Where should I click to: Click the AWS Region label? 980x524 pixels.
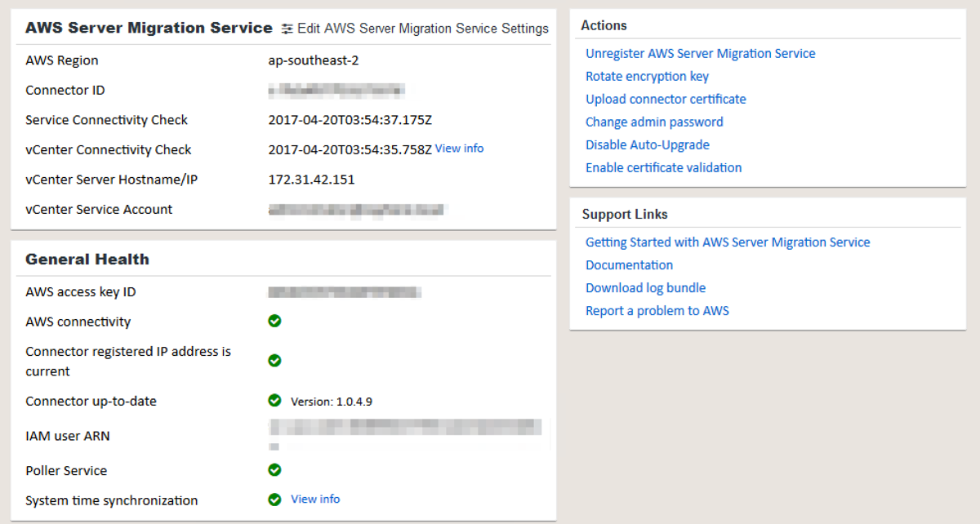62,60
